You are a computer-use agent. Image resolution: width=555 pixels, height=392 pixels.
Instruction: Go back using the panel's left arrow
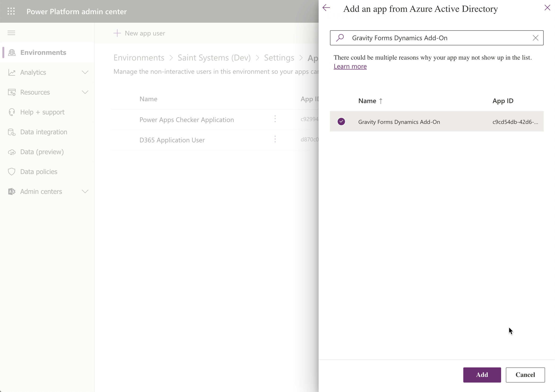[326, 8]
